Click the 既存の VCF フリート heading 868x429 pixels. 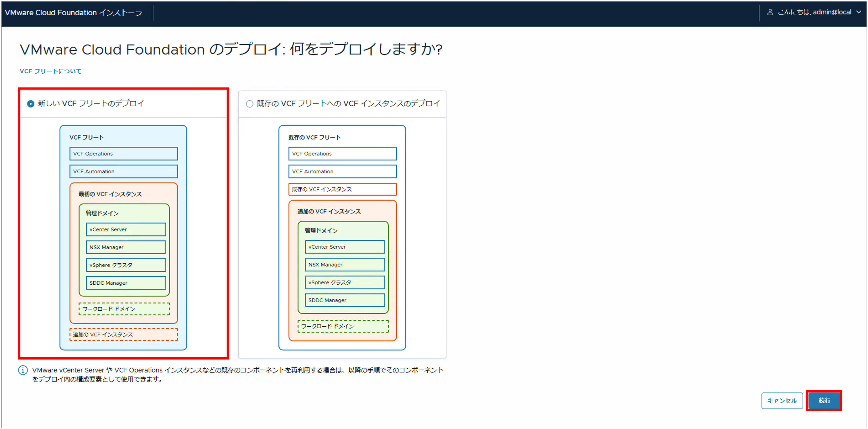[x=315, y=138]
